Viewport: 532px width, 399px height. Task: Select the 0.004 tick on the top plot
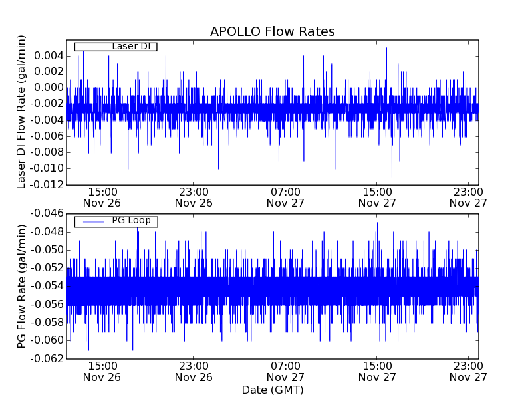(49, 56)
